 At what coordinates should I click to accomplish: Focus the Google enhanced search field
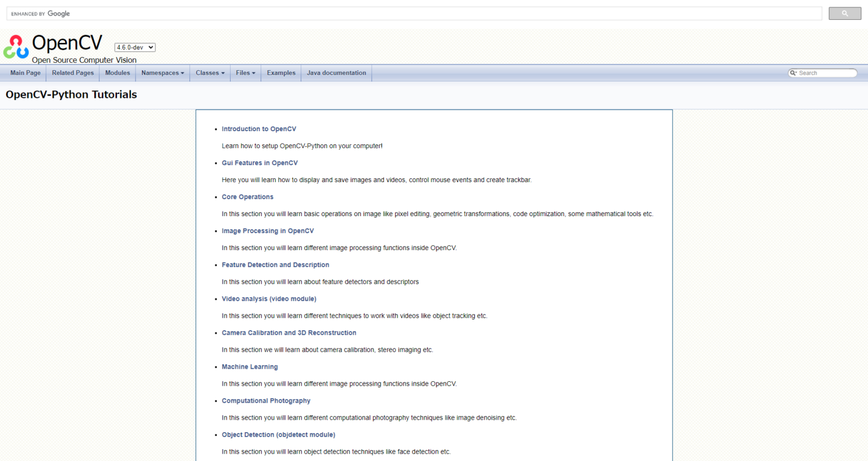(x=441, y=14)
